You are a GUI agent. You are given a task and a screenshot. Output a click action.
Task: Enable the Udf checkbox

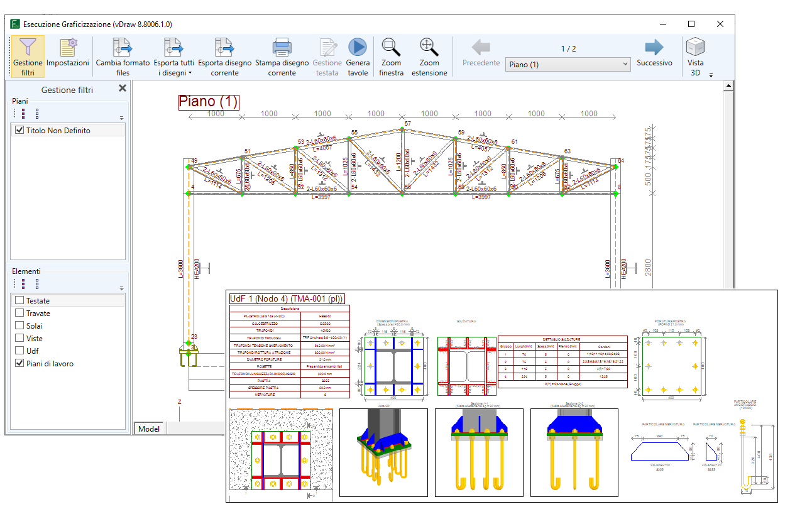click(19, 351)
